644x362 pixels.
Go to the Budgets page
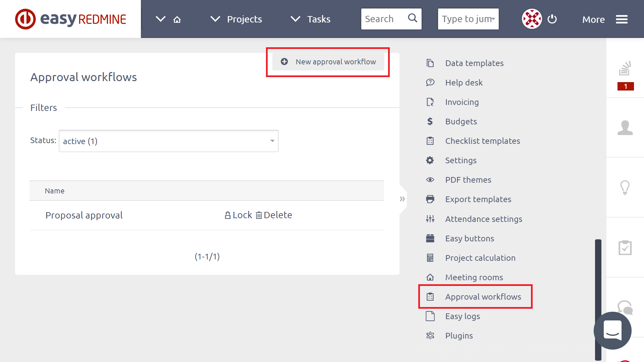[x=461, y=121]
